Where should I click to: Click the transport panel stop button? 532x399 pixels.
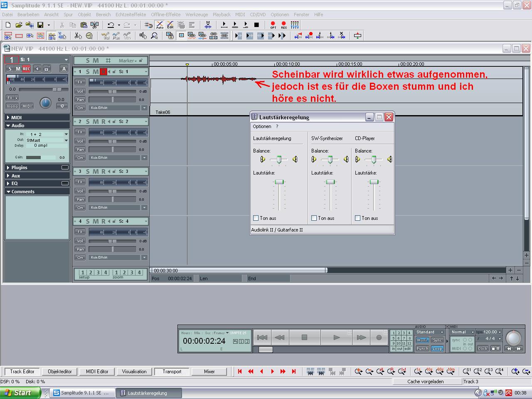coord(304,337)
